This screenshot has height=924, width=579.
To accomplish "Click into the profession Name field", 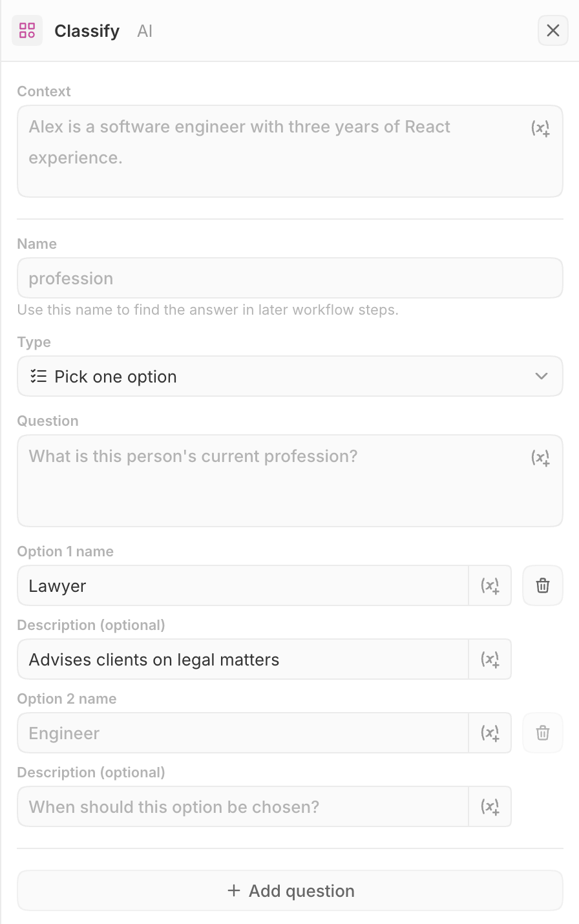I will pyautogui.click(x=290, y=278).
